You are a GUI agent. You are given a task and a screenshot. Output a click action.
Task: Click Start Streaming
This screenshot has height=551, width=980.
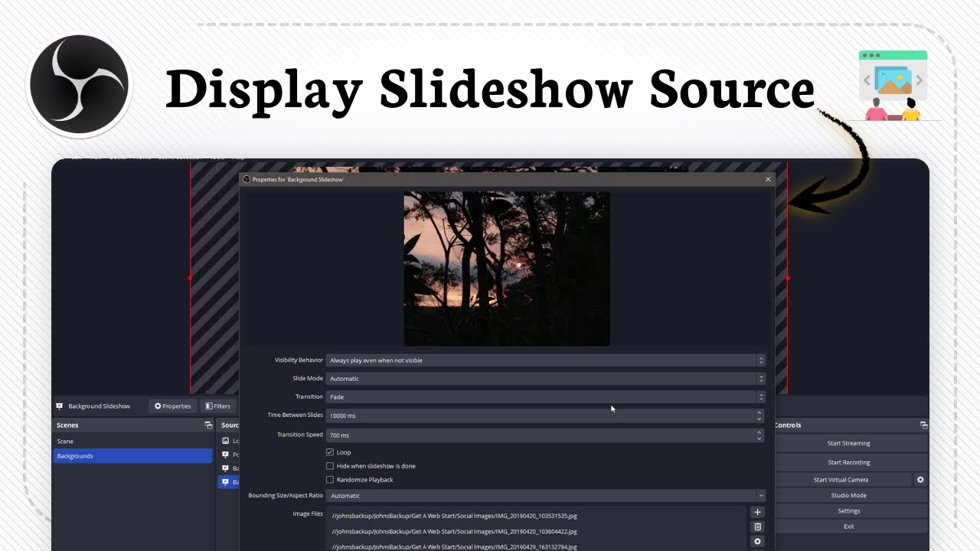(848, 443)
